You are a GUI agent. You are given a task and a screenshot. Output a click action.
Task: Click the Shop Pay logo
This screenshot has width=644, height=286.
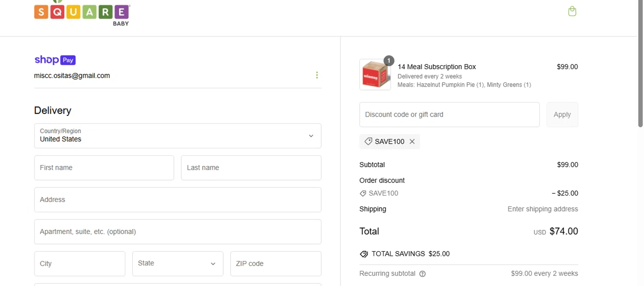pos(55,60)
